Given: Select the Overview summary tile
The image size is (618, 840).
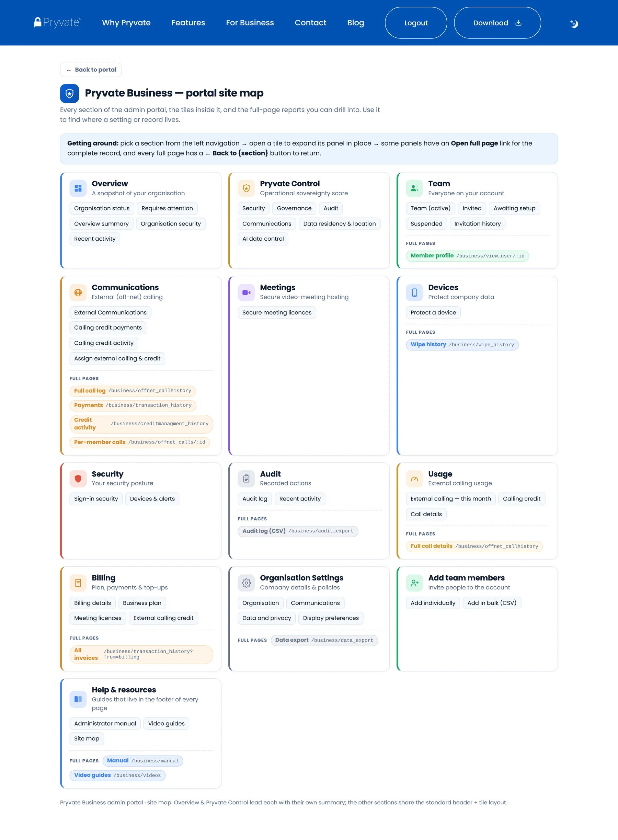Looking at the screenshot, I should click(101, 224).
